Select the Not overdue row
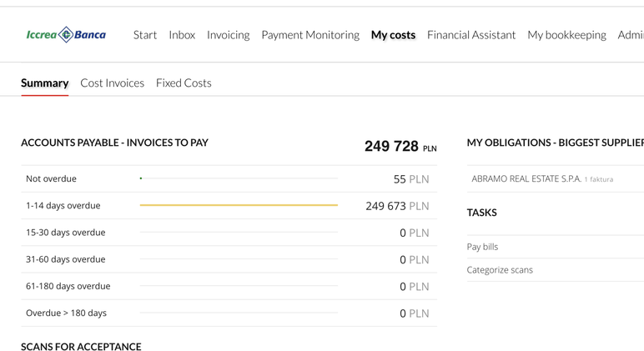Image resolution: width=644 pixels, height=351 pixels. (51, 178)
